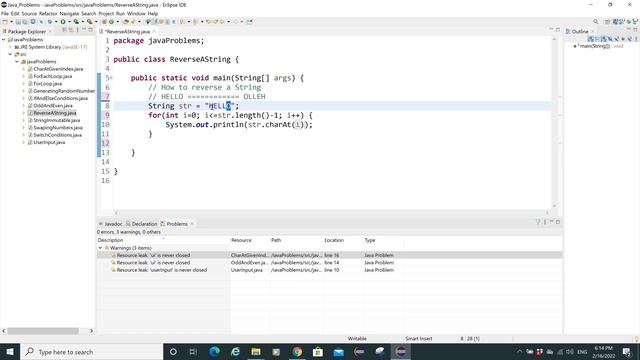Collapse the javaProblems project node
This screenshot has height=360, width=640.
[x=4, y=40]
